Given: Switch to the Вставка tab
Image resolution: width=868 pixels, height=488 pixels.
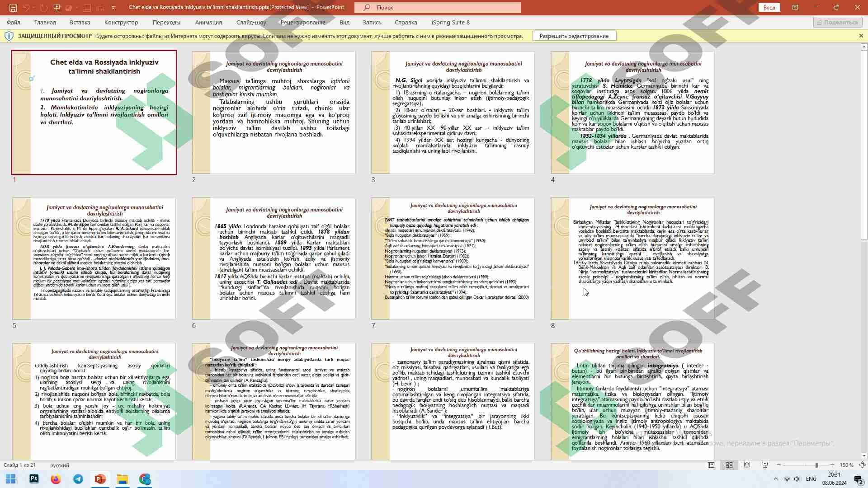Looking at the screenshot, I should point(80,22).
